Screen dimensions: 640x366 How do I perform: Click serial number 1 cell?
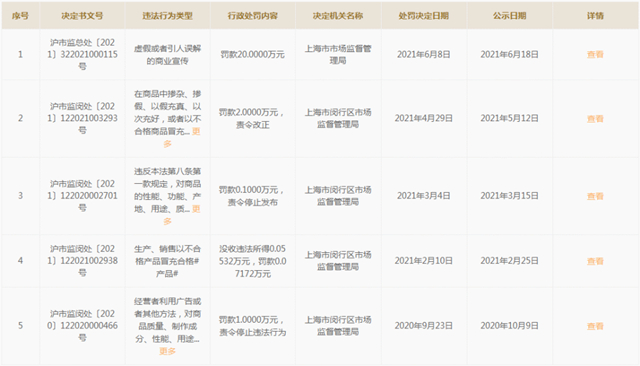coord(20,54)
